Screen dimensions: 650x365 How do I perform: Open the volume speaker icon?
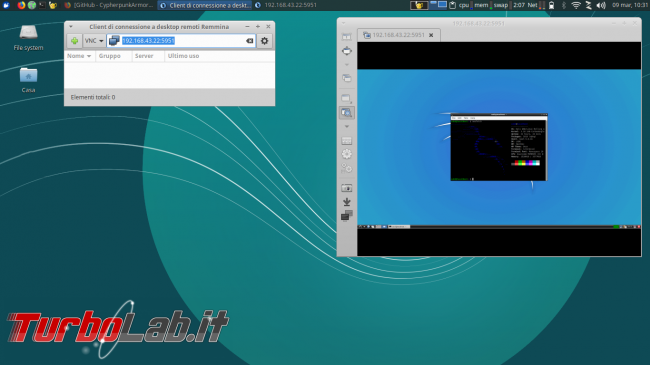point(601,5)
